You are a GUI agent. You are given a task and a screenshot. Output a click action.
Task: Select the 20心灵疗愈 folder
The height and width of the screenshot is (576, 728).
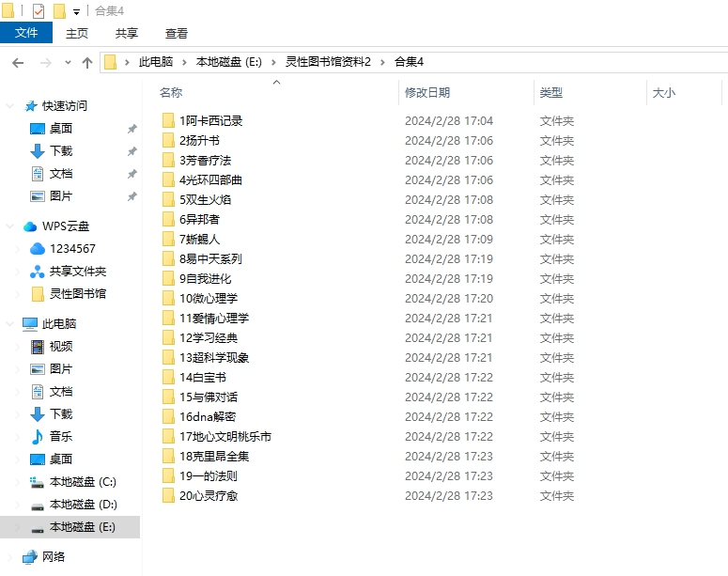click(209, 496)
